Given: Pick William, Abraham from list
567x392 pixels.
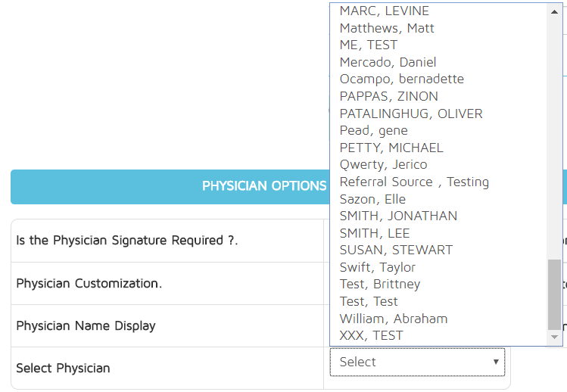Looking at the screenshot, I should 393,319.
